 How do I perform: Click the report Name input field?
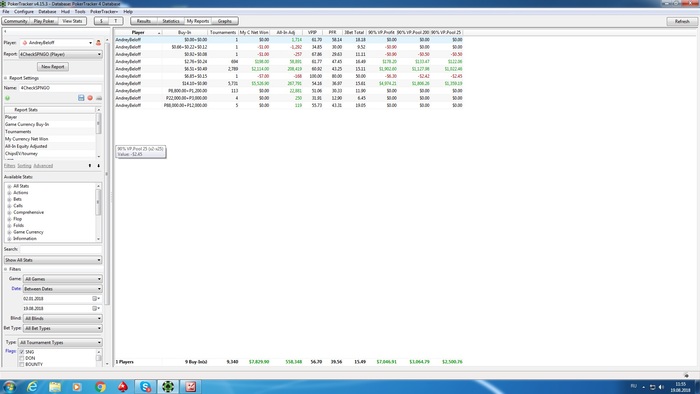pos(60,88)
